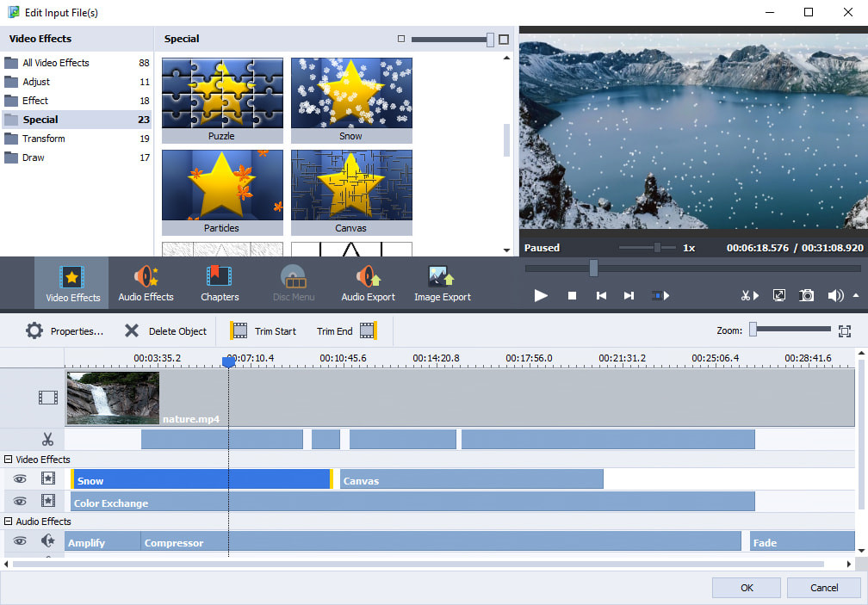Hide the Amplify audio effect
Image resolution: width=868 pixels, height=605 pixels.
pyautogui.click(x=20, y=540)
